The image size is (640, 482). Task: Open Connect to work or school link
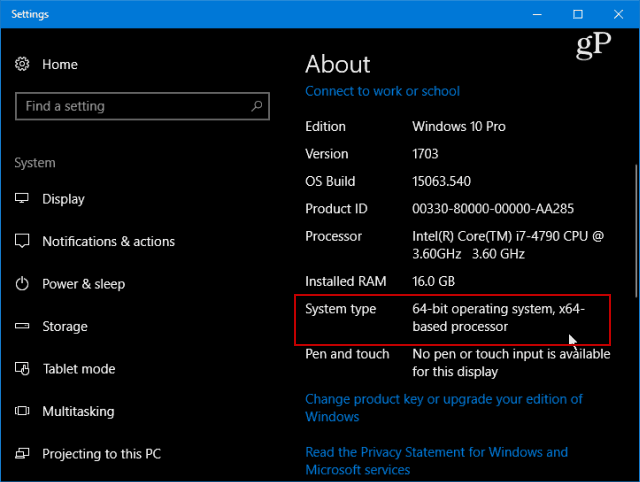[x=382, y=91]
